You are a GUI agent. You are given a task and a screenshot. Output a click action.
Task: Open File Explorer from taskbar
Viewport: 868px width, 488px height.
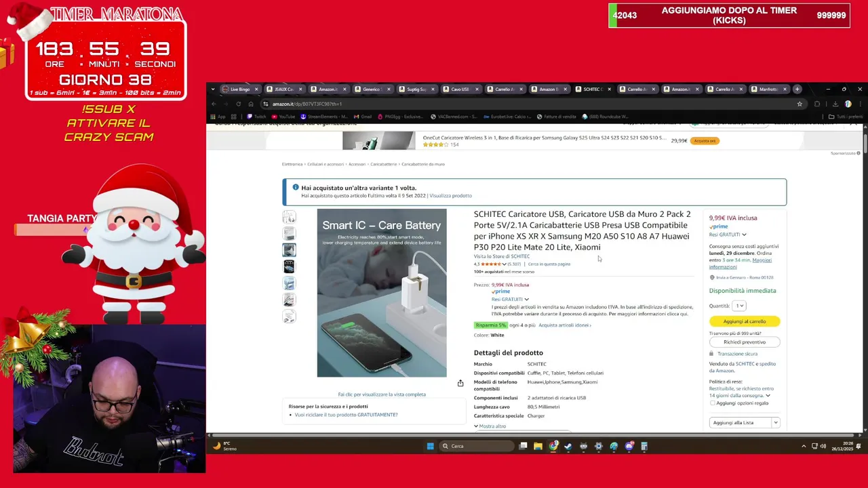538,446
